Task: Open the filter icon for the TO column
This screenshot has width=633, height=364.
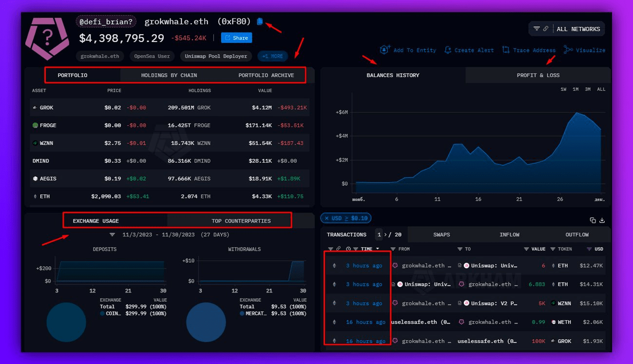Action: 460,249
